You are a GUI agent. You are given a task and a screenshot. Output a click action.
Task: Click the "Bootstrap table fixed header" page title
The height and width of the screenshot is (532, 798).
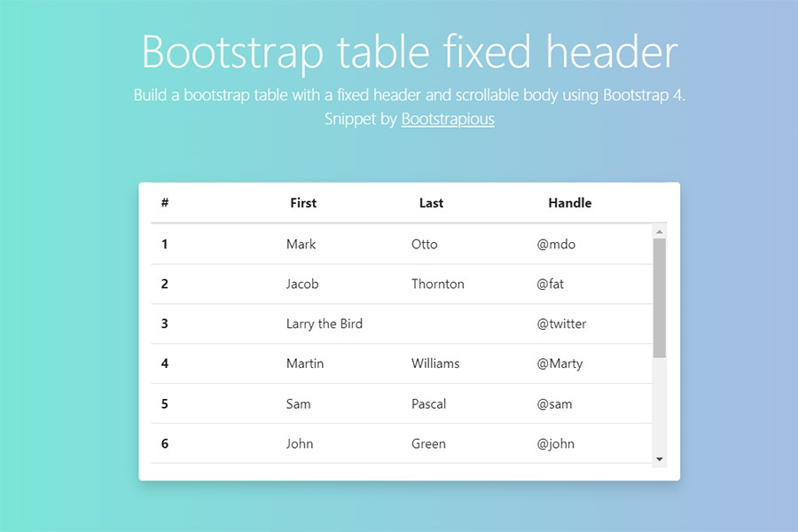click(410, 51)
